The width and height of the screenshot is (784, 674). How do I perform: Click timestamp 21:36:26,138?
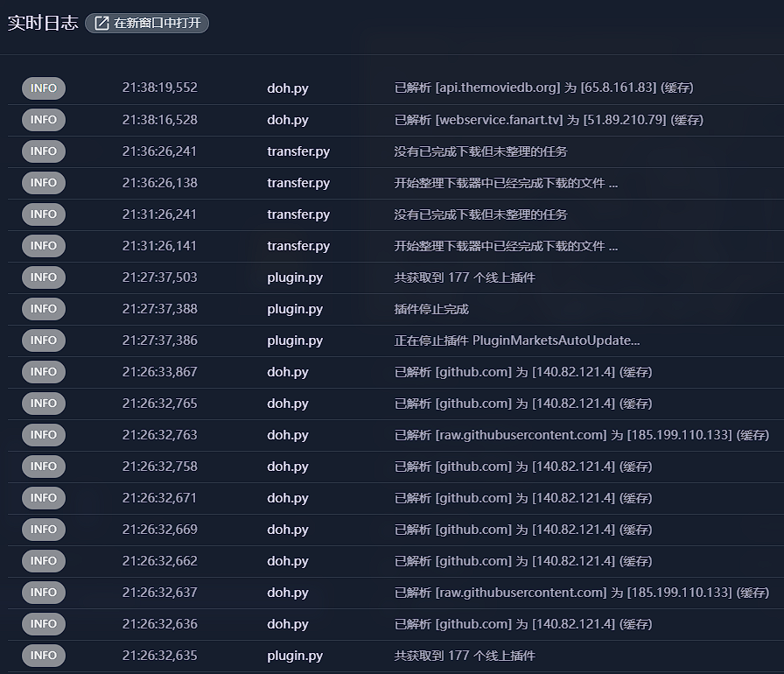pyautogui.click(x=159, y=183)
